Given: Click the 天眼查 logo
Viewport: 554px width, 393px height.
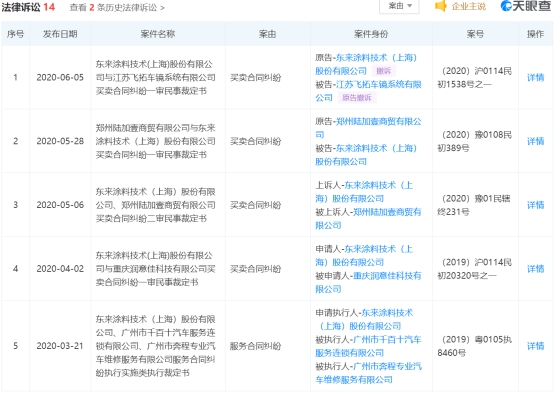Looking at the screenshot, I should coord(526,6).
